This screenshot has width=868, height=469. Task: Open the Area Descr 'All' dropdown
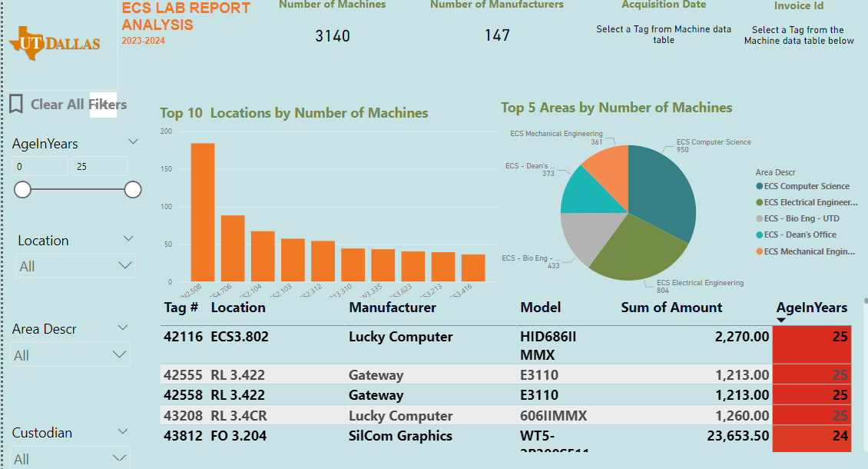pos(71,354)
